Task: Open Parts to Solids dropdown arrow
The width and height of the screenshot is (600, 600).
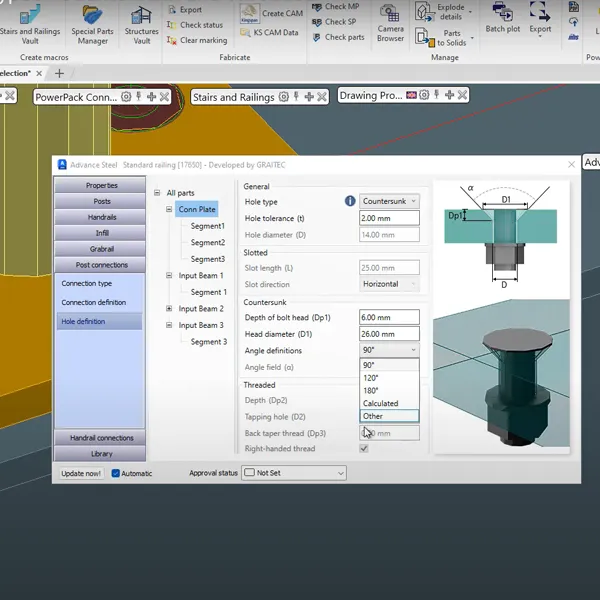Action: [472, 38]
